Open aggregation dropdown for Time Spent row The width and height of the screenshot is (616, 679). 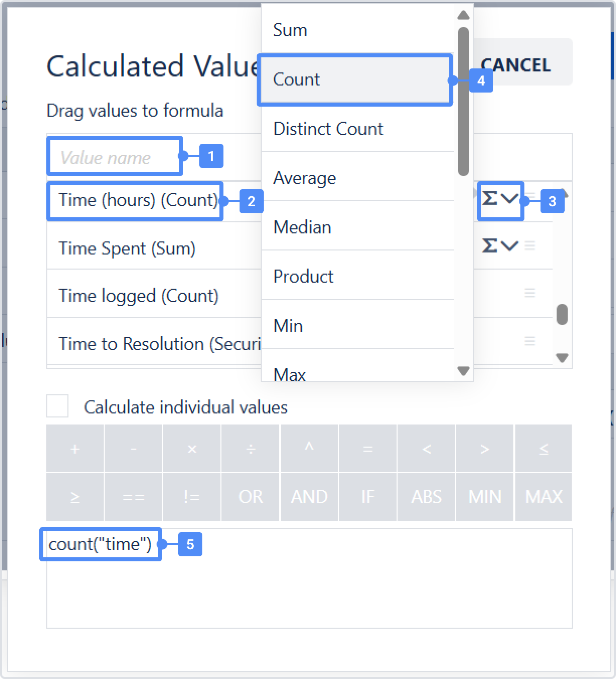[x=500, y=246]
